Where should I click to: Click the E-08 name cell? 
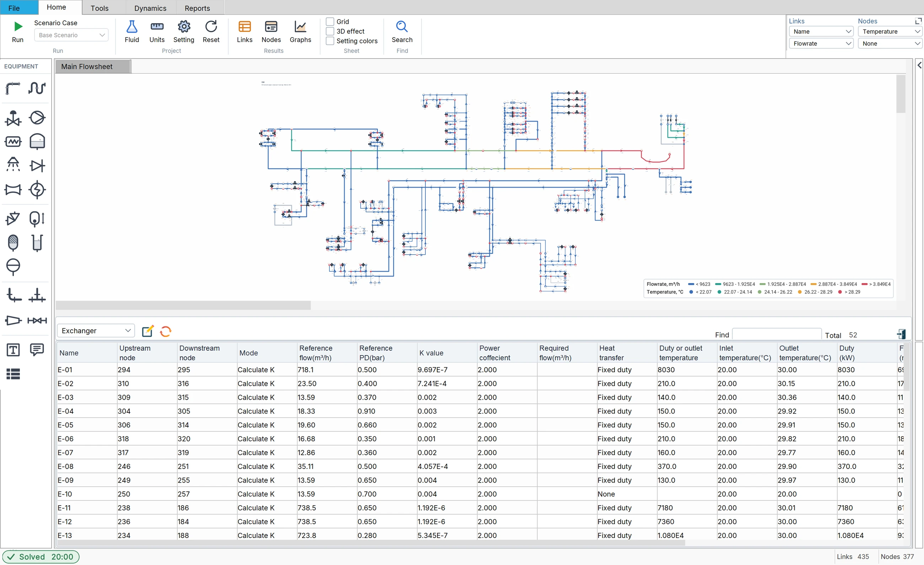87,467
